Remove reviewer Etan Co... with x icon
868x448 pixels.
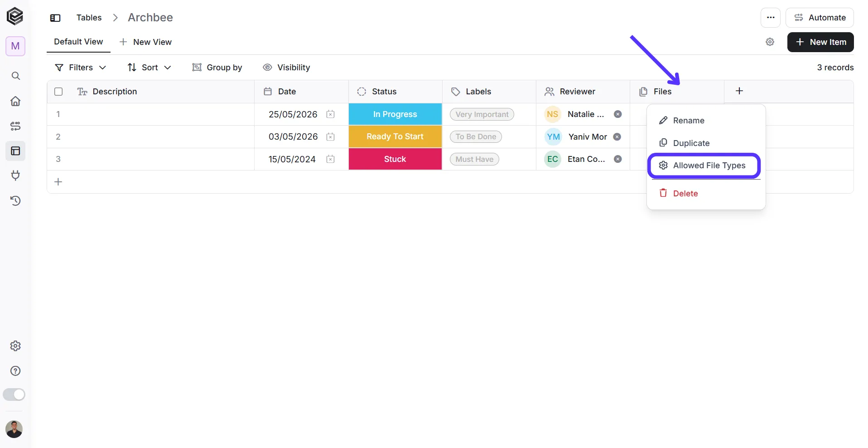617,159
